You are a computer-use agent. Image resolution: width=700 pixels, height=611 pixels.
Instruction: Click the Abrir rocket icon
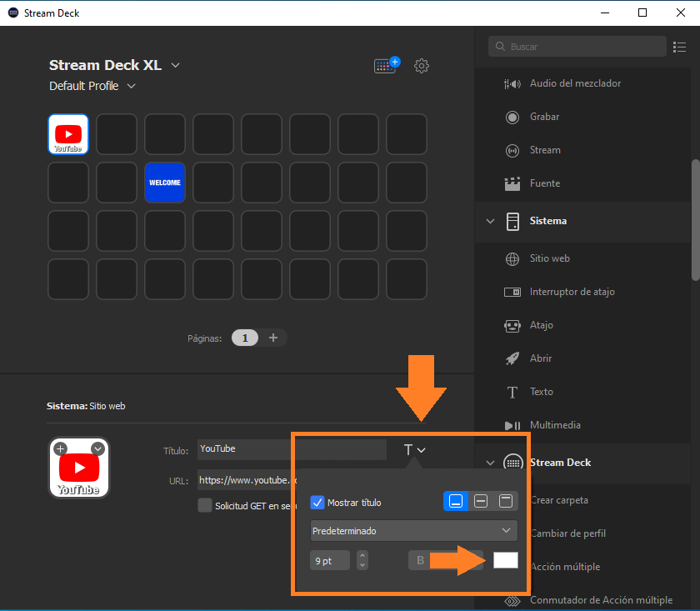pyautogui.click(x=513, y=358)
